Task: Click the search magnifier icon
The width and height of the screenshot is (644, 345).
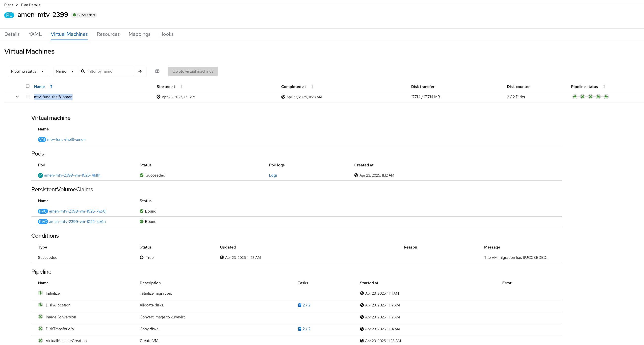Action: [83, 71]
